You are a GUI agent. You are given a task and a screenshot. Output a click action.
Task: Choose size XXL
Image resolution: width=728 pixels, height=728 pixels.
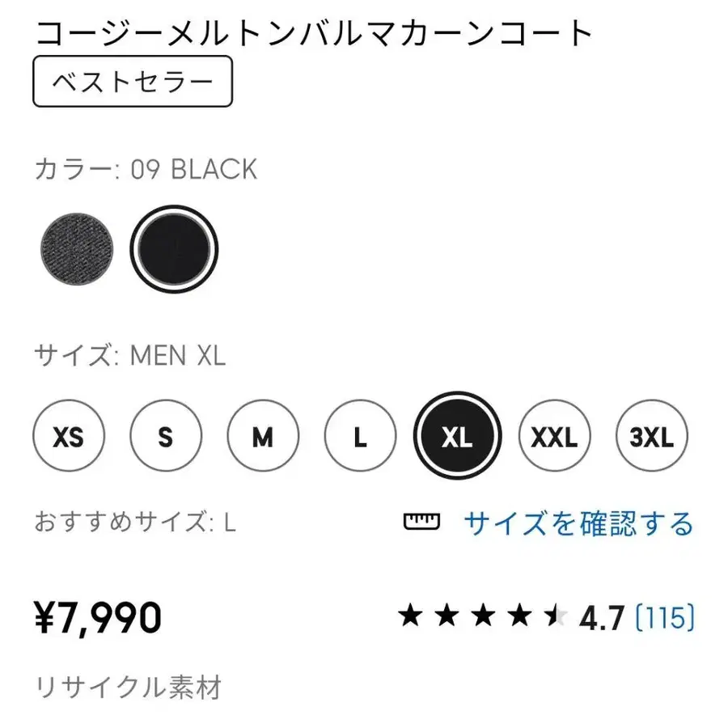(554, 438)
